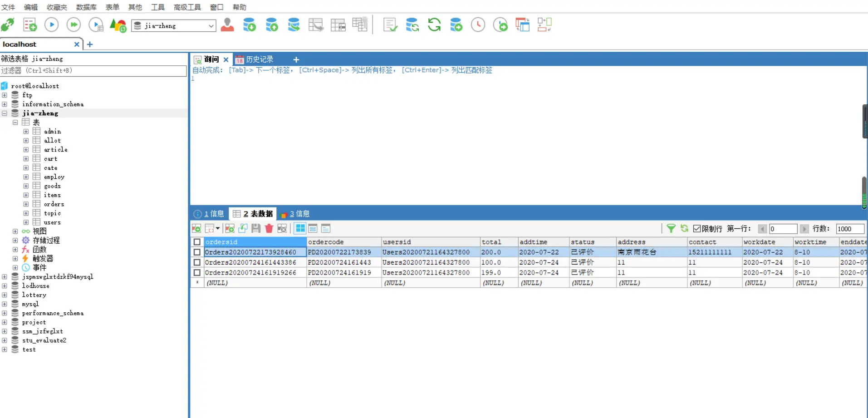Viewport: 868px width, 418px height.
Task: Click the 行数 row count input field
Action: 850,229
